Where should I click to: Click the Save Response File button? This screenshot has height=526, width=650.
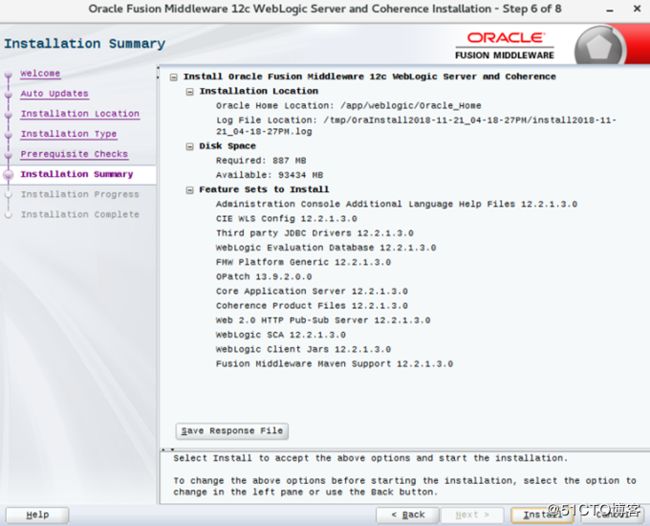point(232,431)
